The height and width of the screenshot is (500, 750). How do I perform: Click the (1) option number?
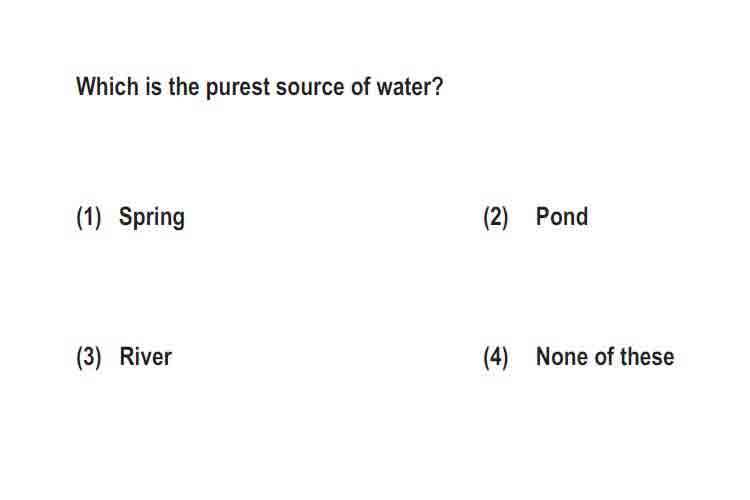[x=89, y=218]
